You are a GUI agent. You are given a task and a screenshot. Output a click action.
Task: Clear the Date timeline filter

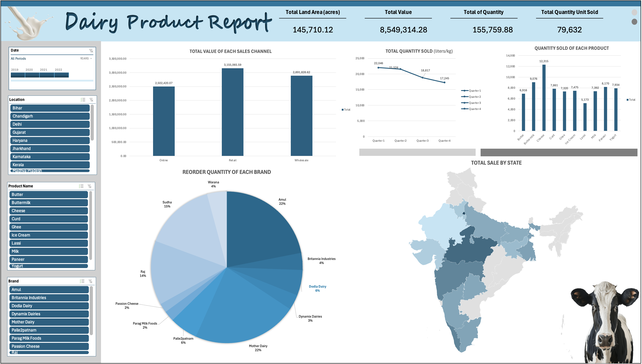91,50
